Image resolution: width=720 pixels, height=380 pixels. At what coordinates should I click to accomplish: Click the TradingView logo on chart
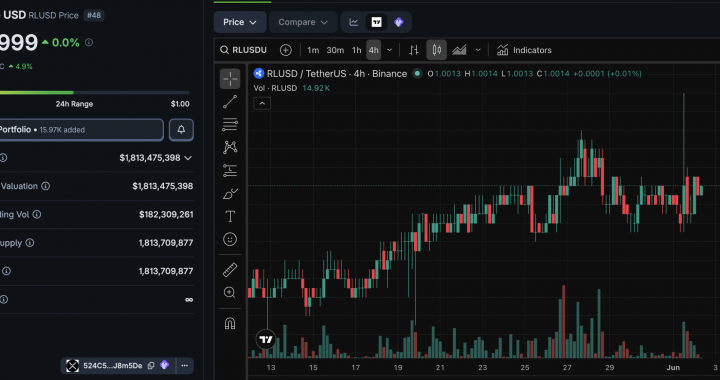click(x=266, y=340)
